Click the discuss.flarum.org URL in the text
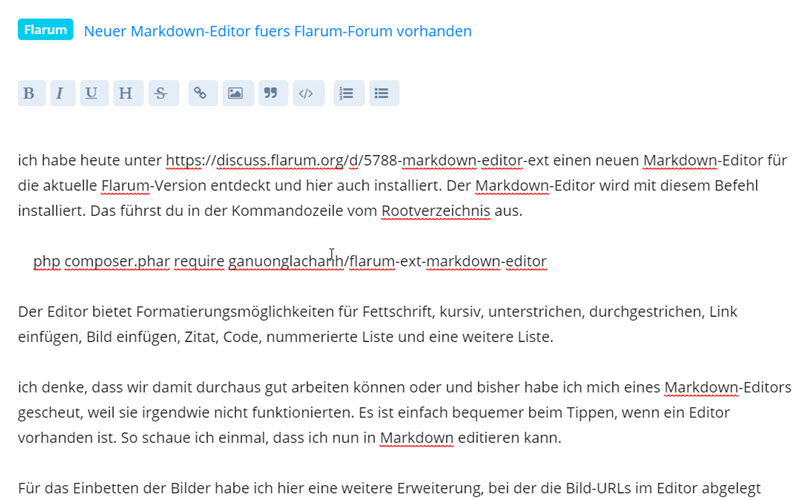Viewport: 800px width, 500px height. [x=357, y=160]
